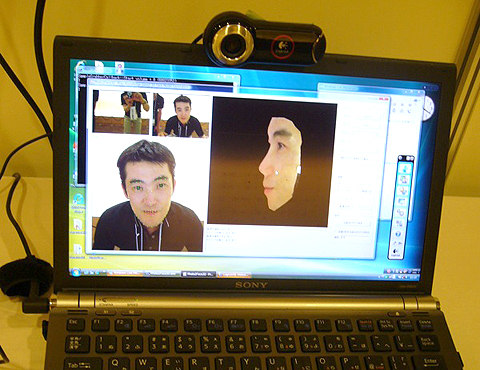Tick the checkbox at settings panel bottom

pyautogui.click(x=336, y=231)
